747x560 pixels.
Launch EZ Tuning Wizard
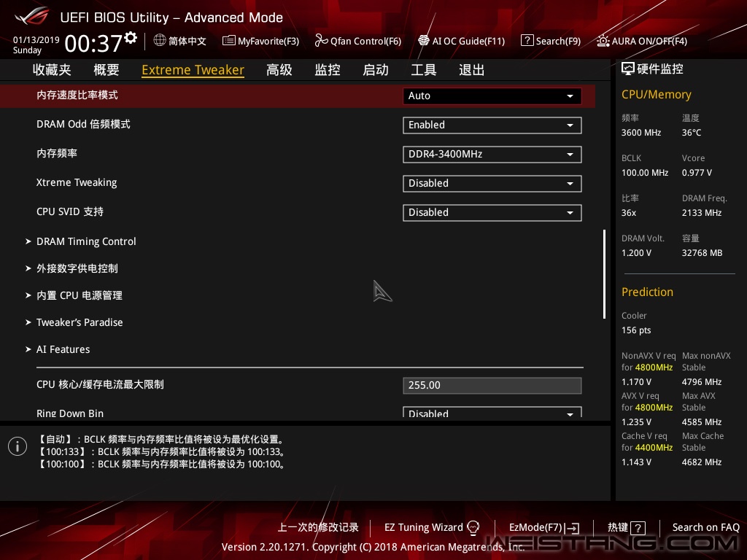432,528
